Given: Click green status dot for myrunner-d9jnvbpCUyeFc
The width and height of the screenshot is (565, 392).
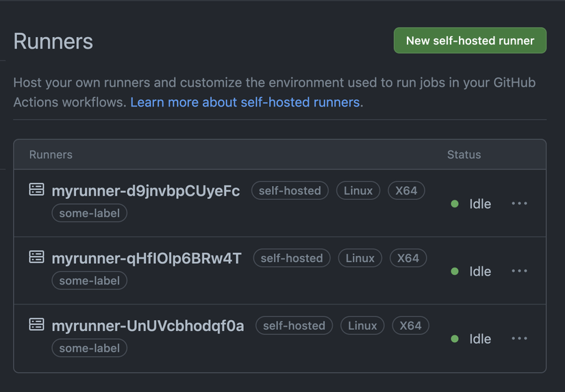Looking at the screenshot, I should pyautogui.click(x=455, y=204).
